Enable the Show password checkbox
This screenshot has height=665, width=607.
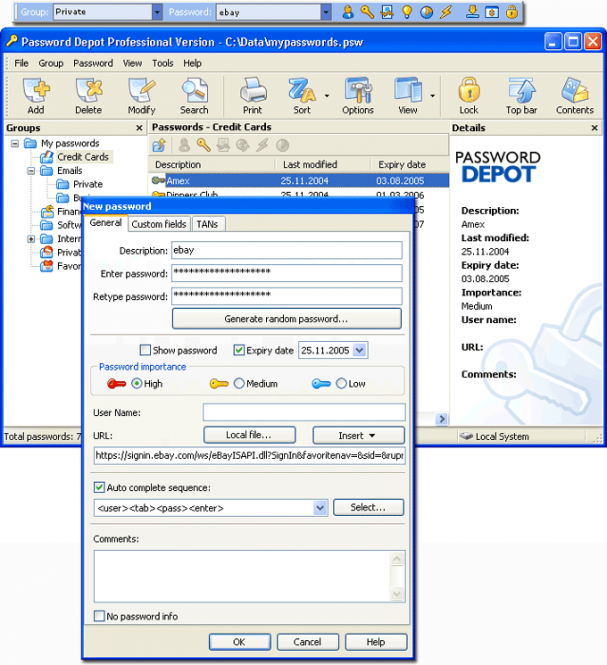click(x=146, y=351)
